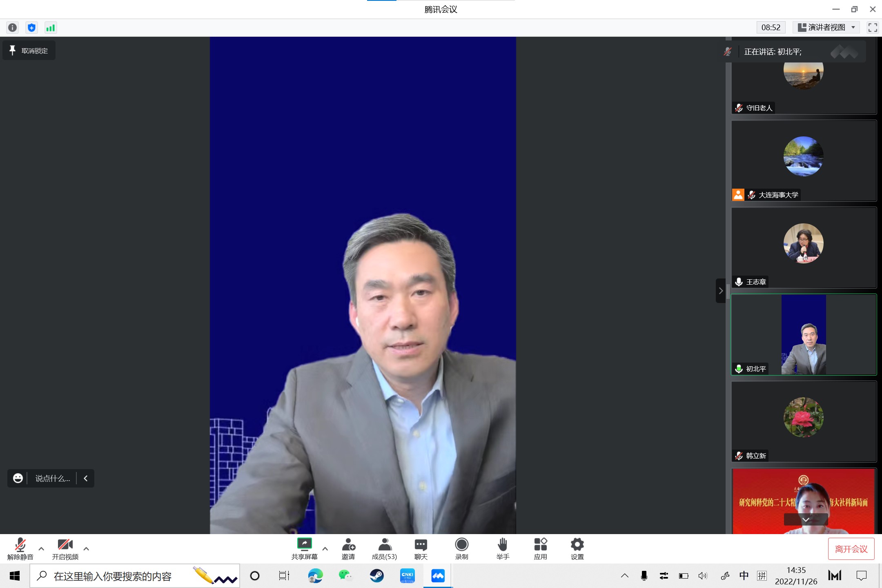Click the red 离开会议 button
Screen dimensions: 882x588
[x=851, y=549]
